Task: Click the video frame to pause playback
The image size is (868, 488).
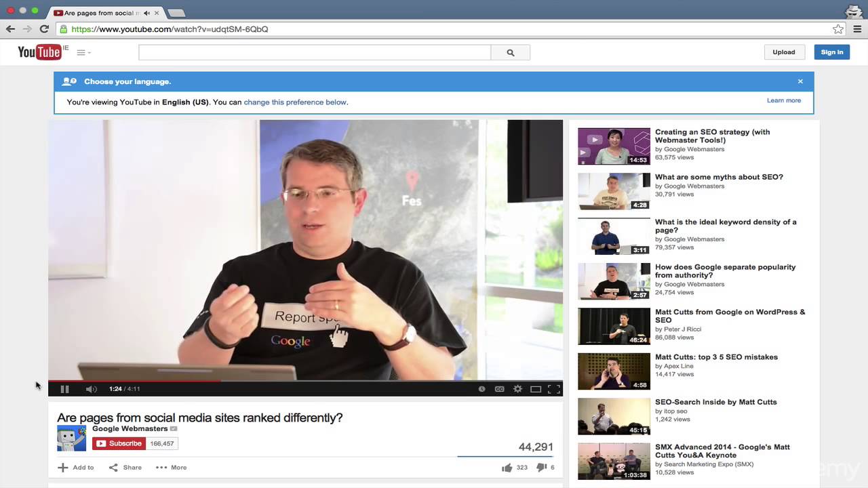Action: [305, 249]
